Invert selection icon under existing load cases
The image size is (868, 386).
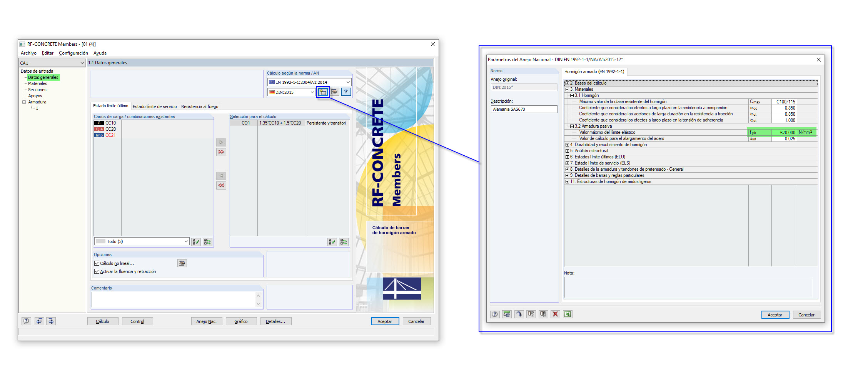[207, 242]
